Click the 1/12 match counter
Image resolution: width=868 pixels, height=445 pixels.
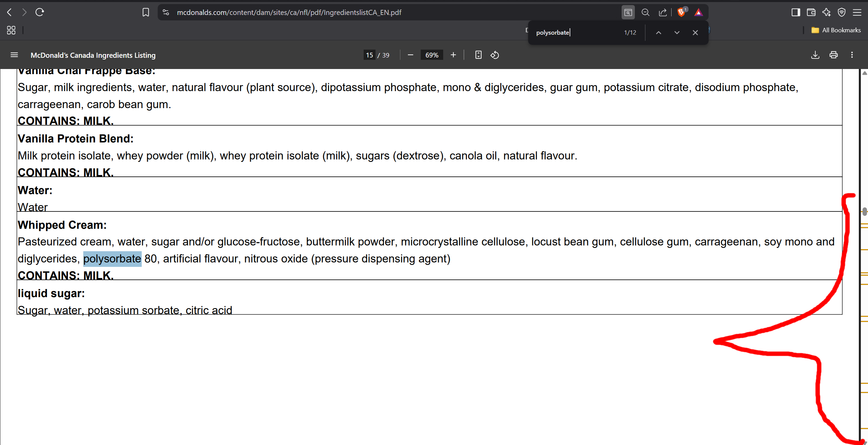click(x=630, y=33)
